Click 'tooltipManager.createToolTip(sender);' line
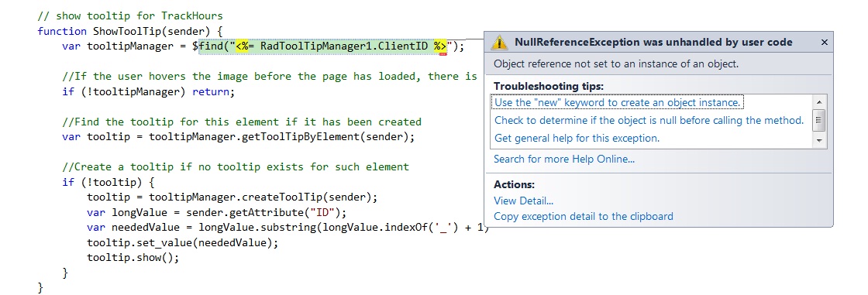The height and width of the screenshot is (295, 868). pos(232,197)
